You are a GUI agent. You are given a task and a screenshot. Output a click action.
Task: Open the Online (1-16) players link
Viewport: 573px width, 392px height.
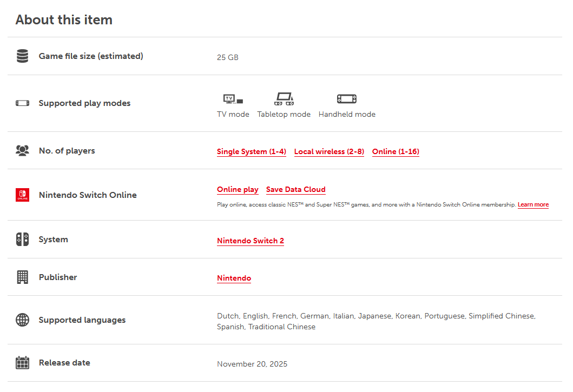pyautogui.click(x=396, y=151)
